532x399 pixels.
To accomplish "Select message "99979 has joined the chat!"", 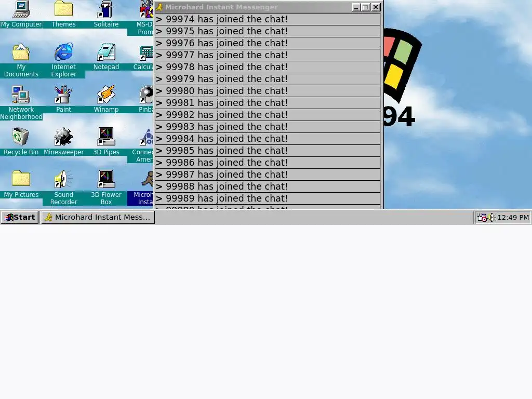I will [x=268, y=79].
